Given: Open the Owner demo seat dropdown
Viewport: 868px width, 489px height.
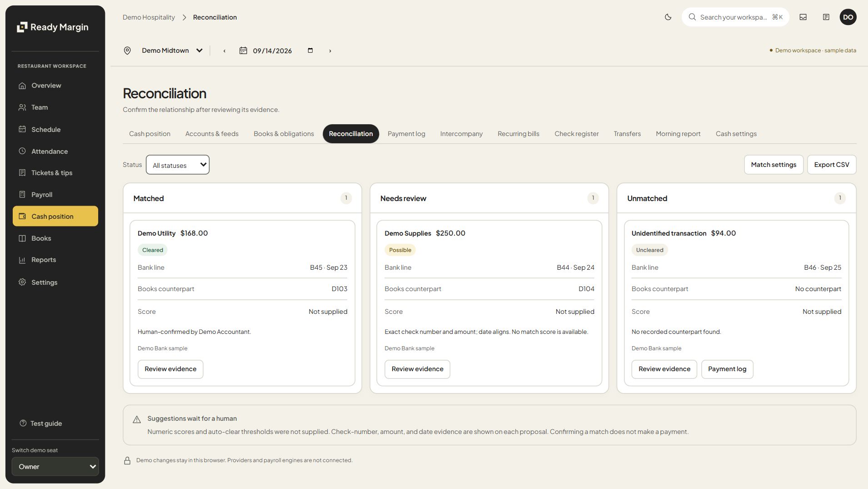Looking at the screenshot, I should (55, 467).
